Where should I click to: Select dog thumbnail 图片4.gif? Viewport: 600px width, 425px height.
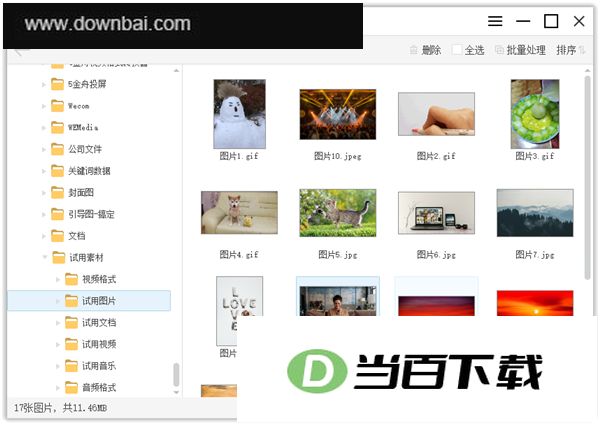pos(239,212)
